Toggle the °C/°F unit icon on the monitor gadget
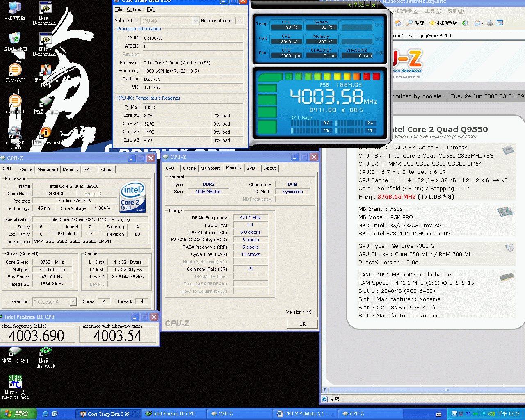This screenshot has width=525, height=420. click(361, 5)
